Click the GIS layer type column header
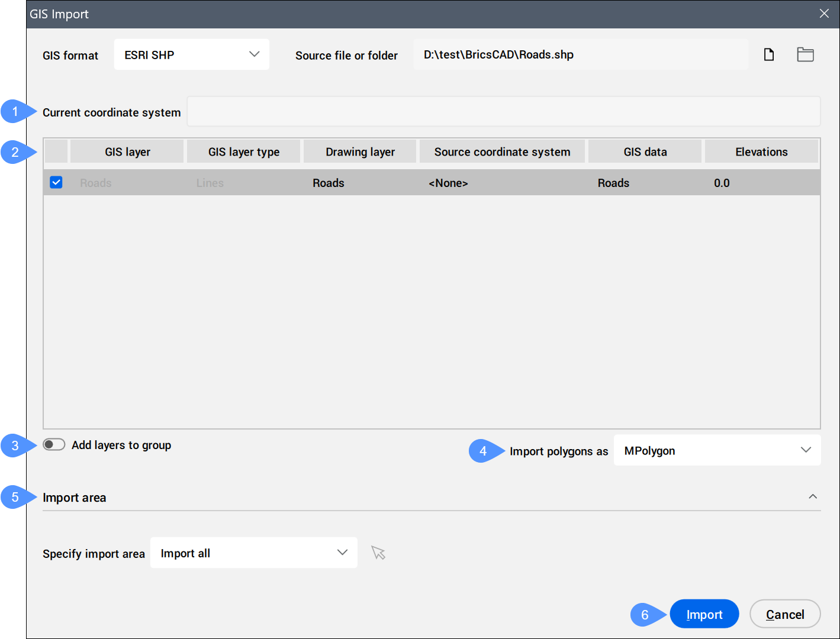The height and width of the screenshot is (639, 840). point(243,152)
